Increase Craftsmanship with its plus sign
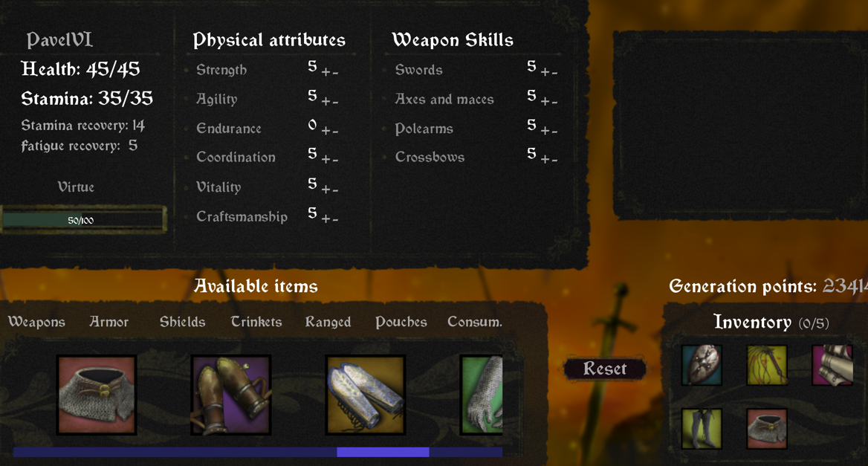Image resolution: width=868 pixels, height=466 pixels. (325, 219)
